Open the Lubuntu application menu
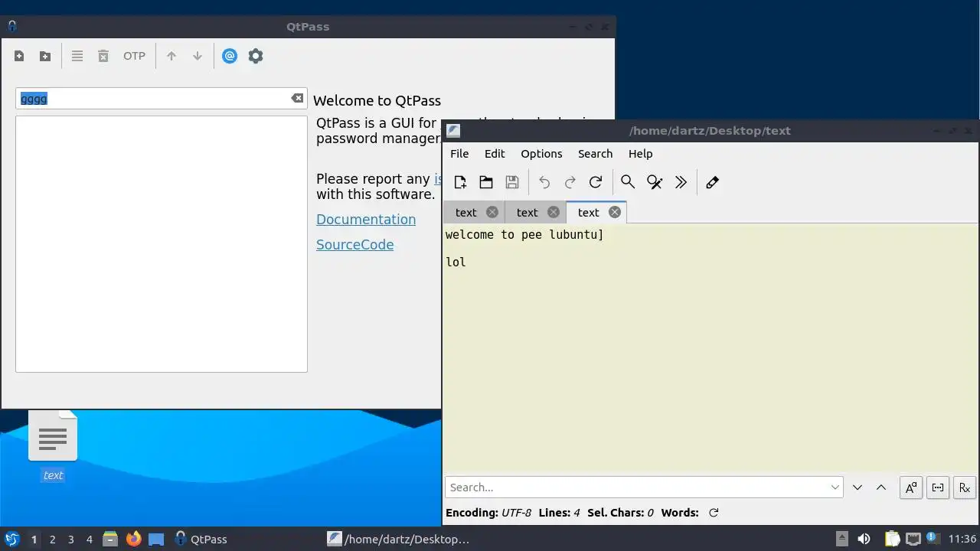Viewport: 980px width, 551px height. coord(11,539)
